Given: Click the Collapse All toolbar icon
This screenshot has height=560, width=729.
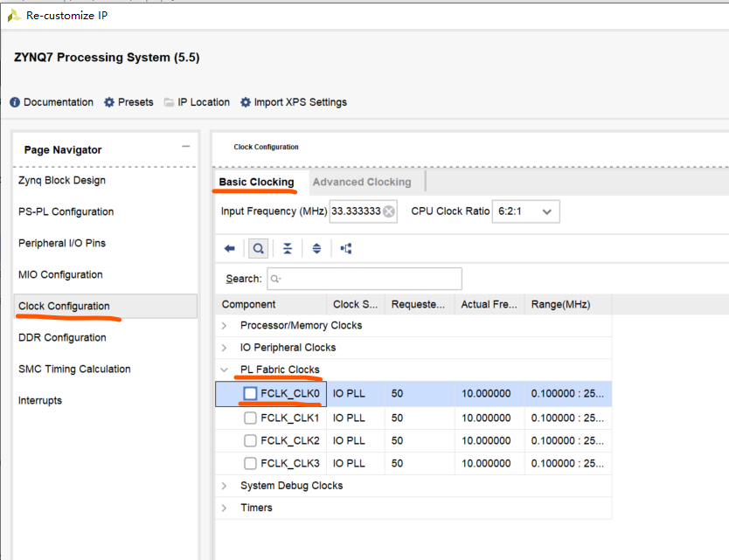Looking at the screenshot, I should pos(288,248).
